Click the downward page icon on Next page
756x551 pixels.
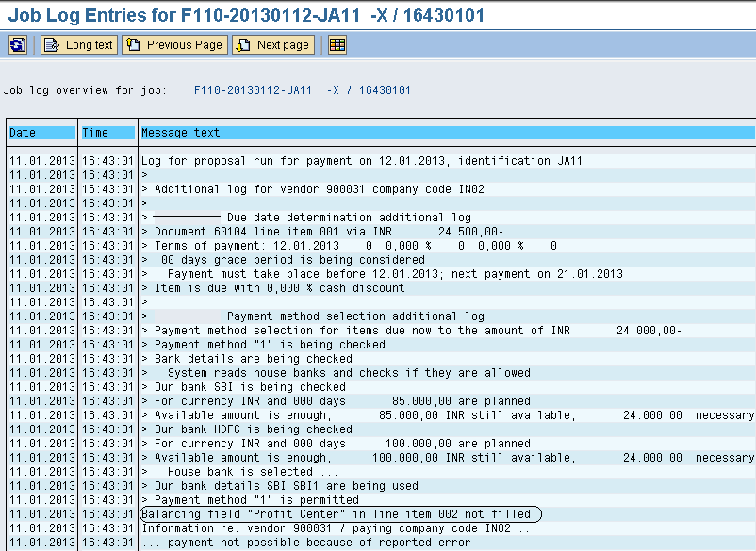tap(243, 44)
